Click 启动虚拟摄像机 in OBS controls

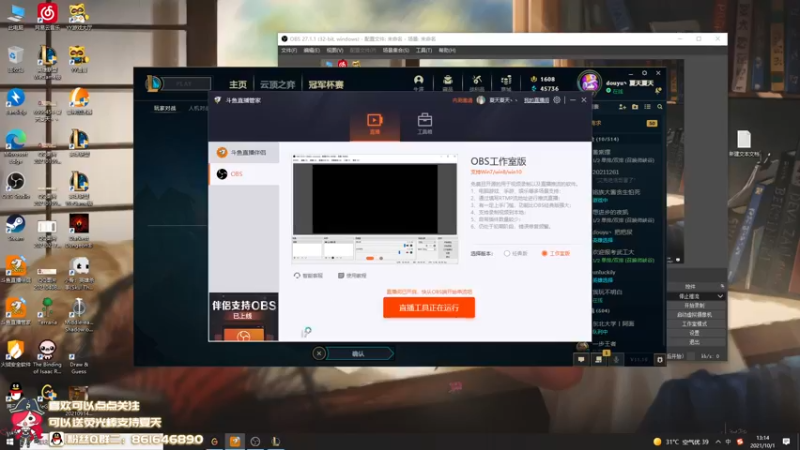[x=694, y=315]
